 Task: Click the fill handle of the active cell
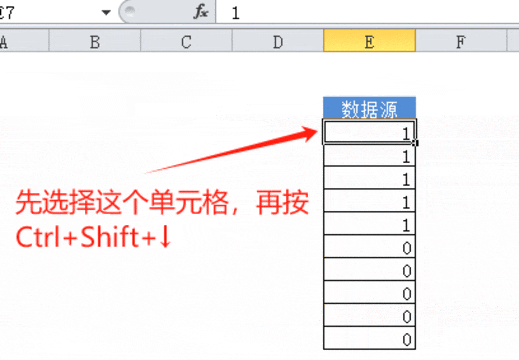[x=415, y=143]
